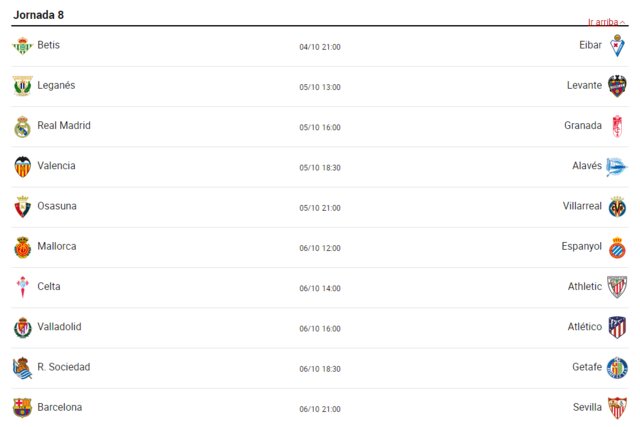This screenshot has width=640, height=427.
Task: Select the Real Madrid crest icon
Action: 22,127
